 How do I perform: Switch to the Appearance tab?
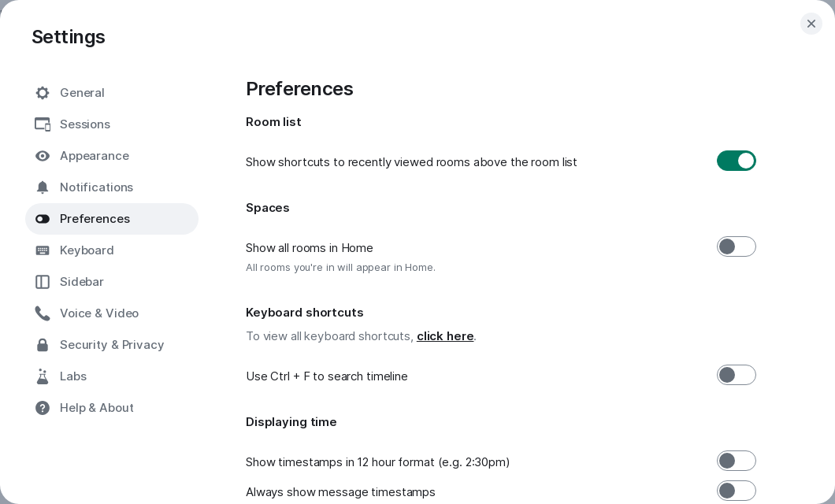point(95,156)
